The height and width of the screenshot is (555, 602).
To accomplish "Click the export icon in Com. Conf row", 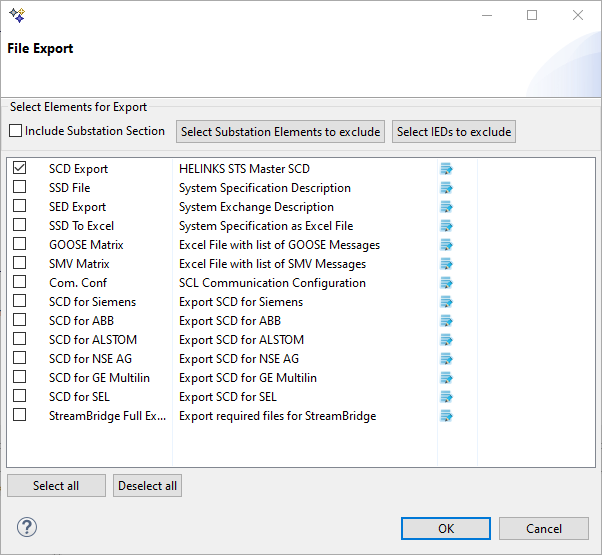I will [446, 283].
